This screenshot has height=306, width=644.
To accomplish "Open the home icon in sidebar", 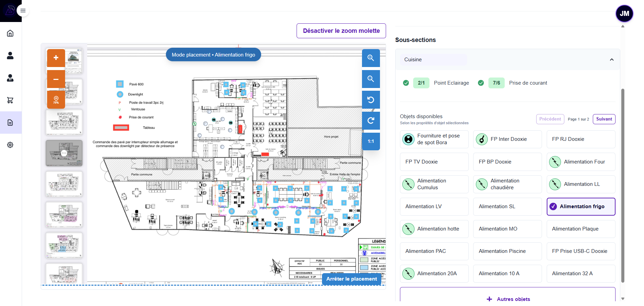I will click(10, 33).
